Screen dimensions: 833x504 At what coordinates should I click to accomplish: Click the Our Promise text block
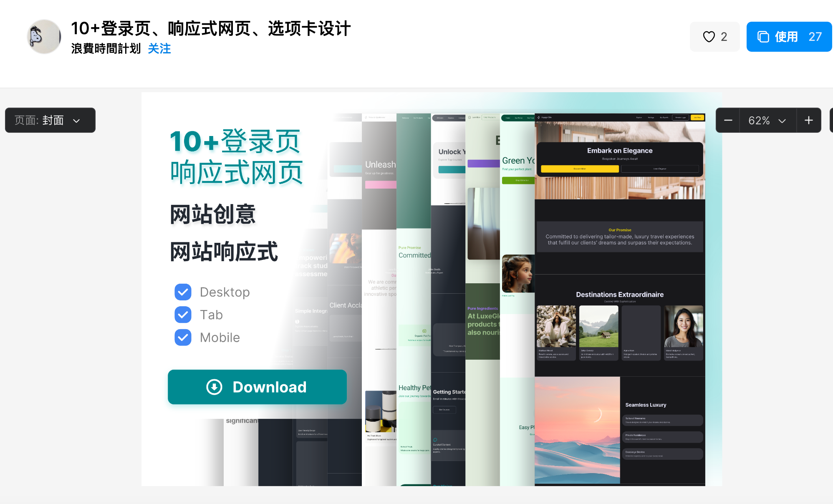point(620,237)
